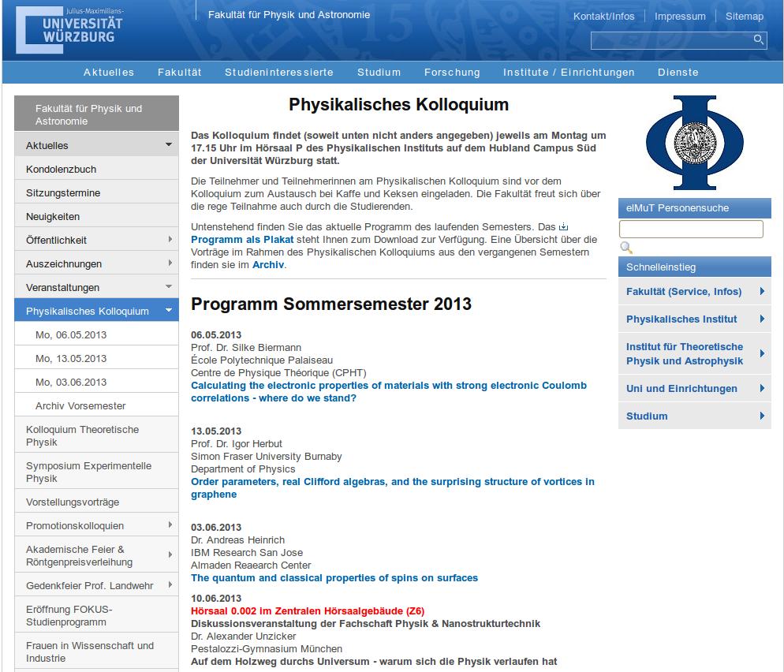Open Sitzungstermine in the sidebar
The height and width of the screenshot is (672, 784).
(x=96, y=192)
